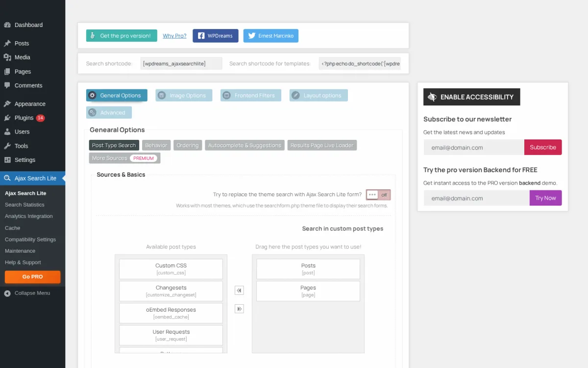This screenshot has height=368, width=588.
Task: Open the Post Type Search sub-tab
Action: tap(114, 145)
